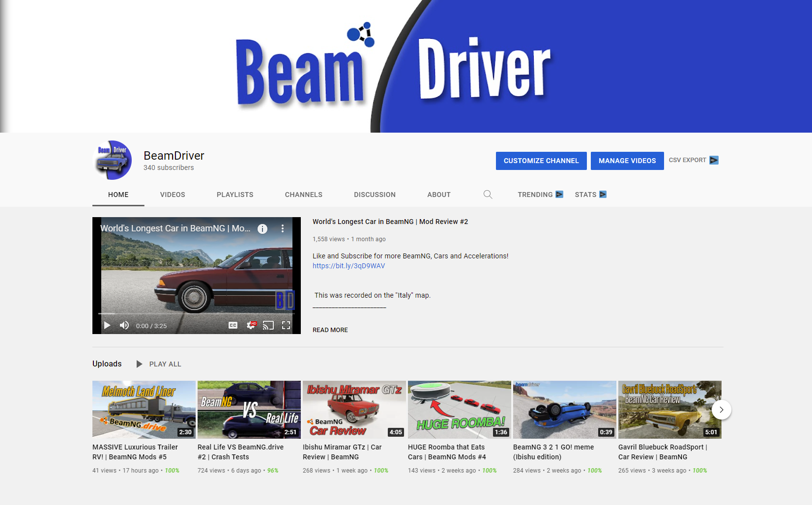Click the MANAGE VIDEOS button
This screenshot has height=505, width=812.
pos(627,161)
